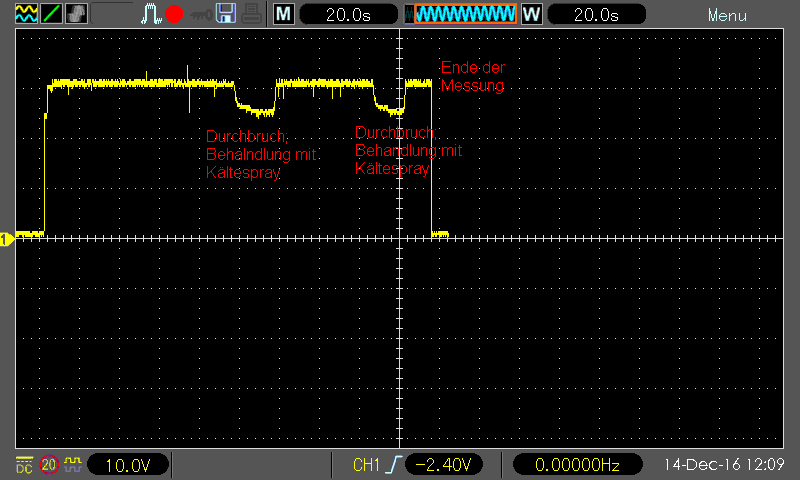Viewport: 800px width, 480px height.
Task: Click the 'Behandlung mit' annotation near center
Action: 409,150
